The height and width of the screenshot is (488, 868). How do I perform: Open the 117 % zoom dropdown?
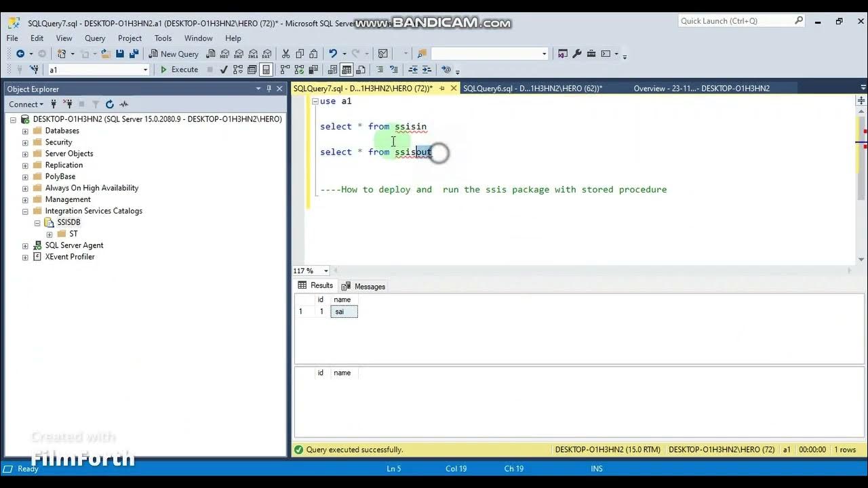pos(326,270)
